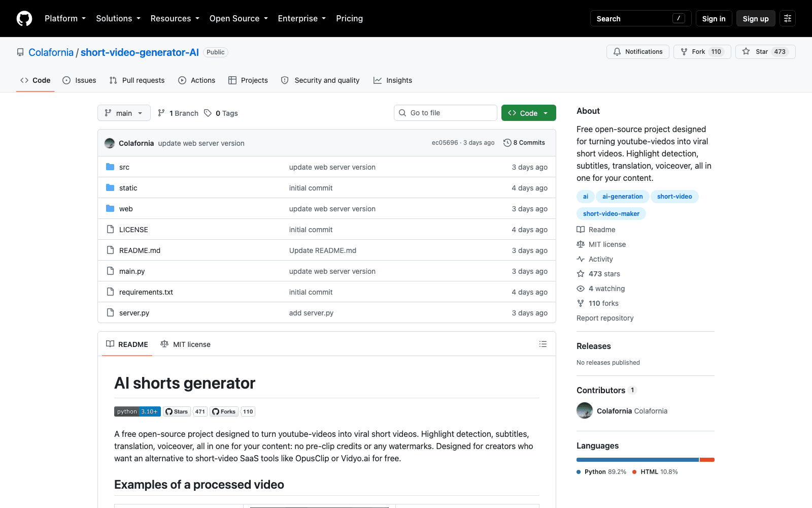Switch to the Projects tab
The image size is (812, 508).
pyautogui.click(x=248, y=80)
